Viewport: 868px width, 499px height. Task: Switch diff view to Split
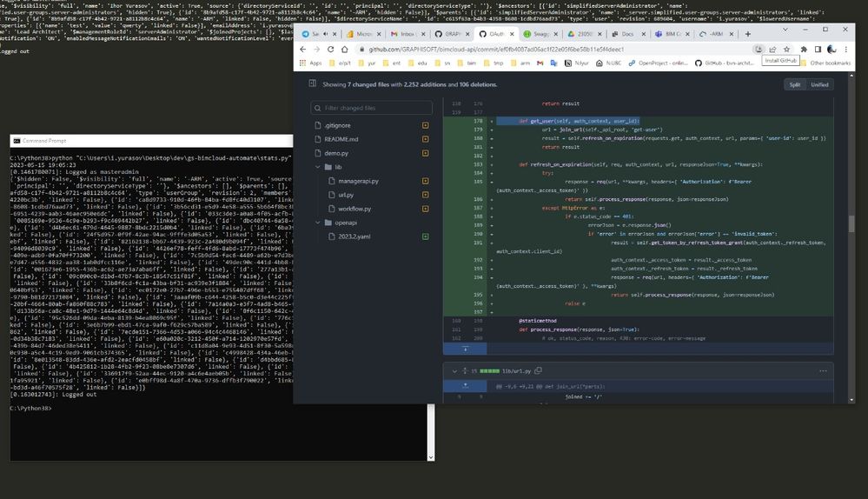click(793, 84)
